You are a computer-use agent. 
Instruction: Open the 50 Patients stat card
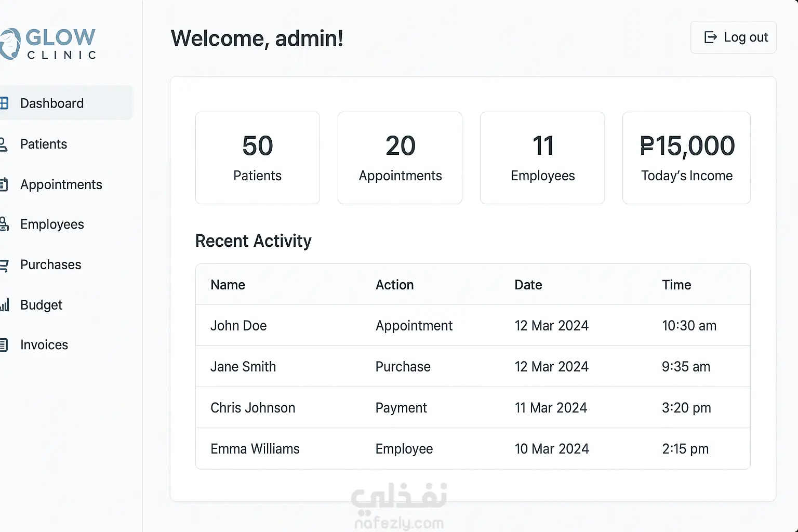pos(258,158)
